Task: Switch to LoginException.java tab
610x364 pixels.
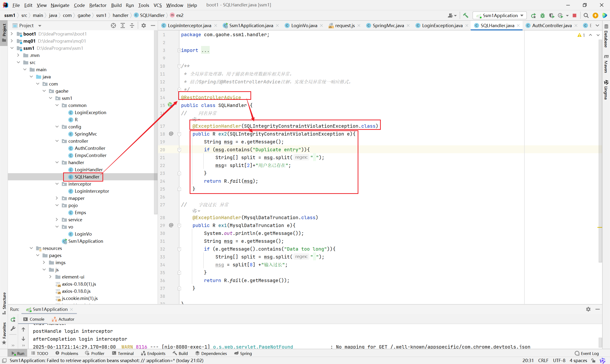Action: [442, 25]
